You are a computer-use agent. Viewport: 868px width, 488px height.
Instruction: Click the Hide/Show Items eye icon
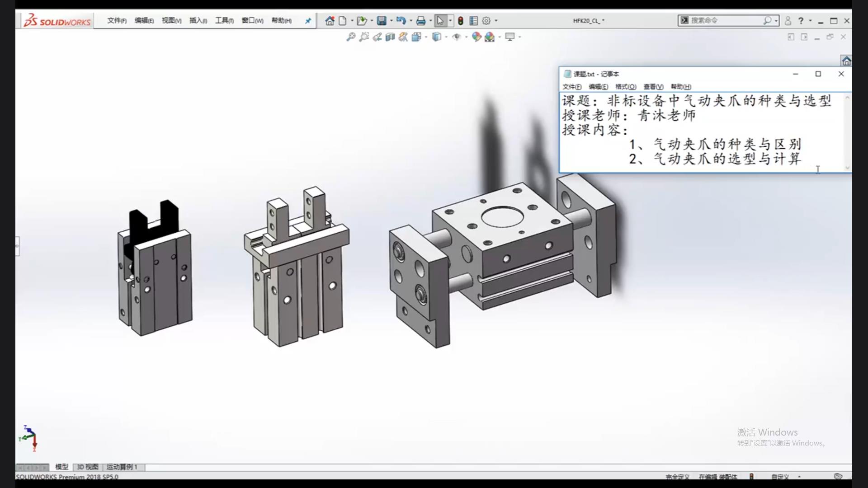click(457, 37)
